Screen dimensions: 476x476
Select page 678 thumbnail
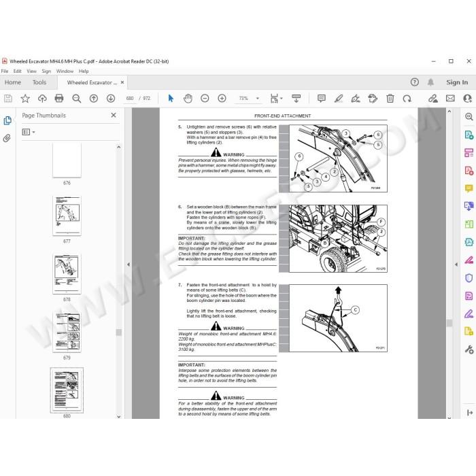[67, 274]
